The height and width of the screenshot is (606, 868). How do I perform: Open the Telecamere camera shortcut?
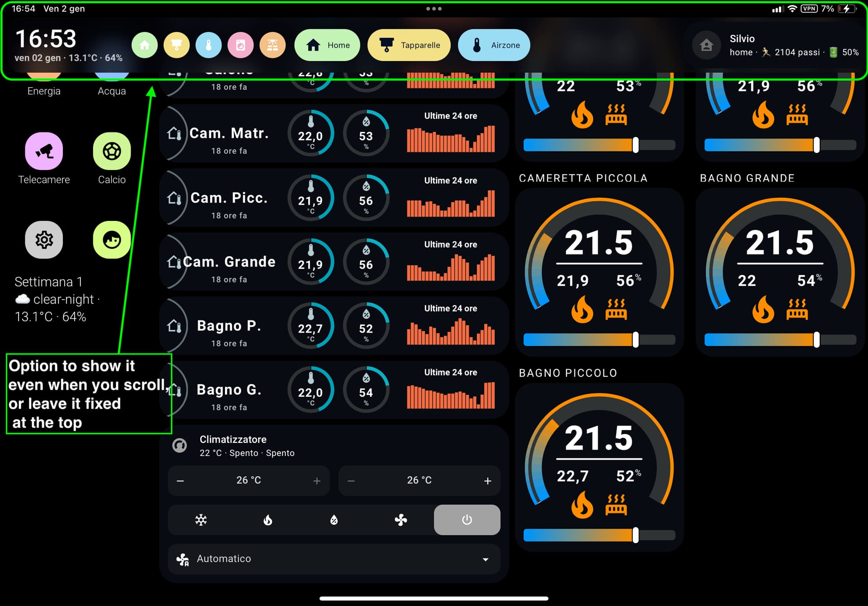tap(44, 151)
